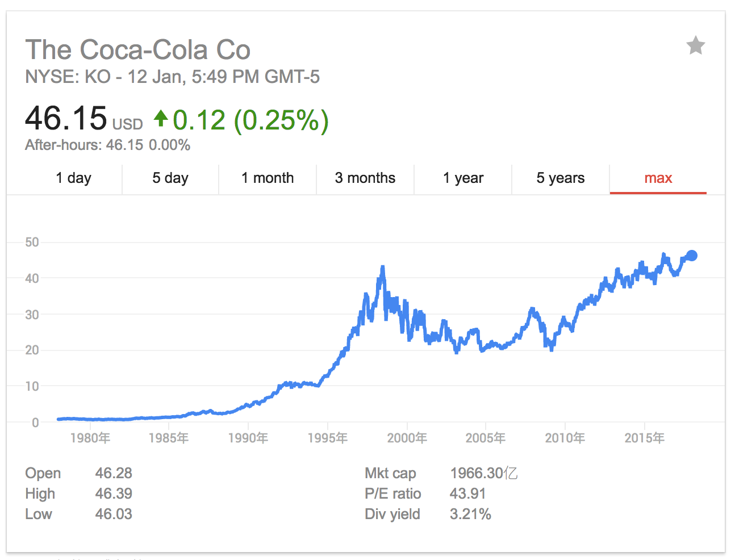Switch to the 5 years view

(x=561, y=178)
